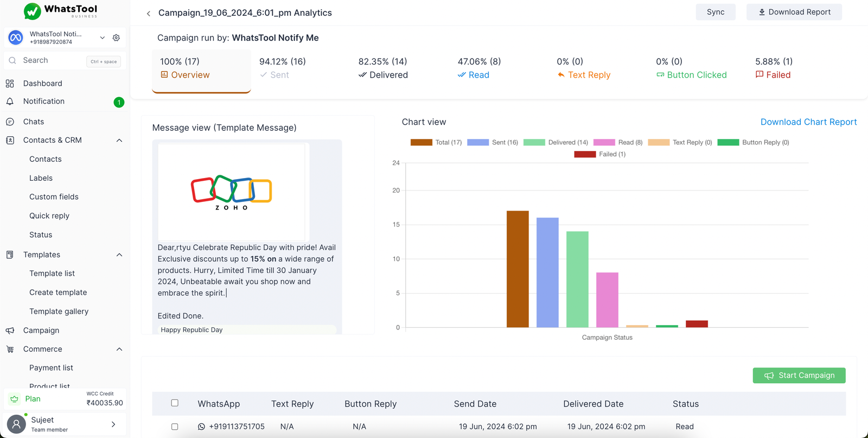Toggle Failed (1) series in chart legend
Screen dimensions: 868x438
599,154
